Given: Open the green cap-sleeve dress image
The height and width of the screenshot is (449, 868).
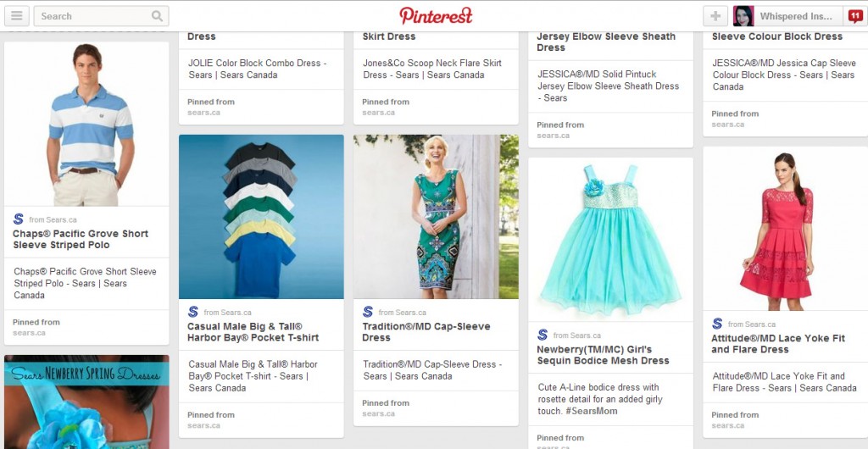Looking at the screenshot, I should [437, 217].
